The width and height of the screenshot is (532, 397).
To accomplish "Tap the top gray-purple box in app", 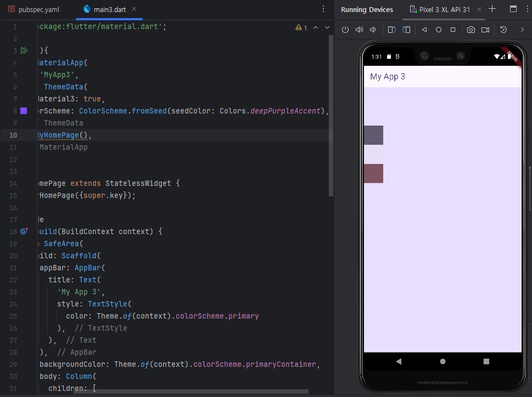I will coord(373,135).
